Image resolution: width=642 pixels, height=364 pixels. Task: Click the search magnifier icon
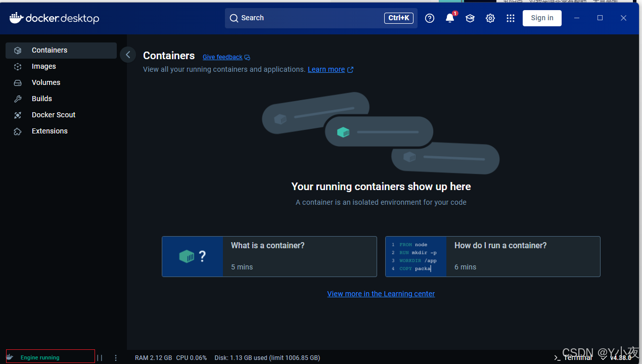click(x=234, y=18)
